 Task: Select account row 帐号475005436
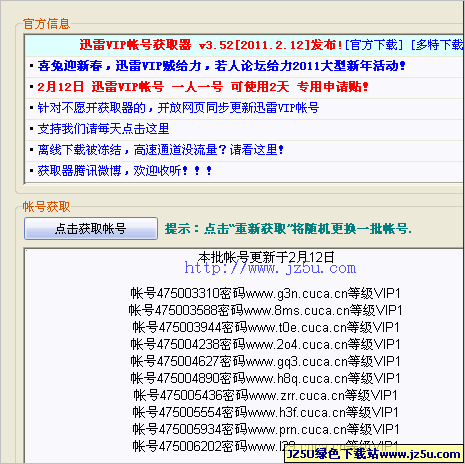click(x=265, y=395)
